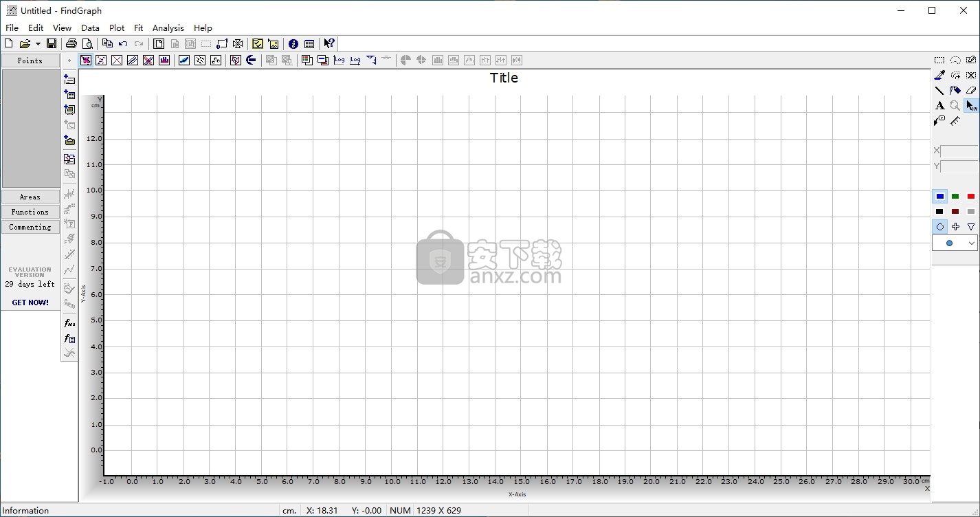Click the GET NOW! link
The image size is (980, 517).
30,302
